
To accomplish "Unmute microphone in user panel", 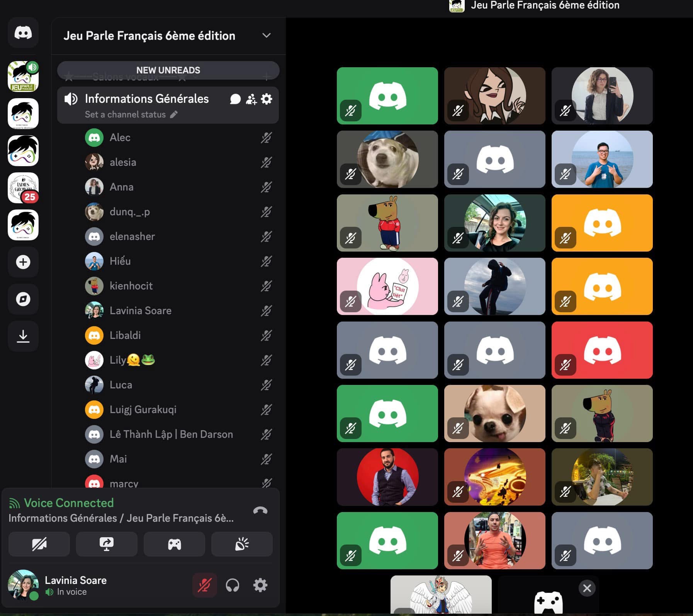I will tap(204, 585).
